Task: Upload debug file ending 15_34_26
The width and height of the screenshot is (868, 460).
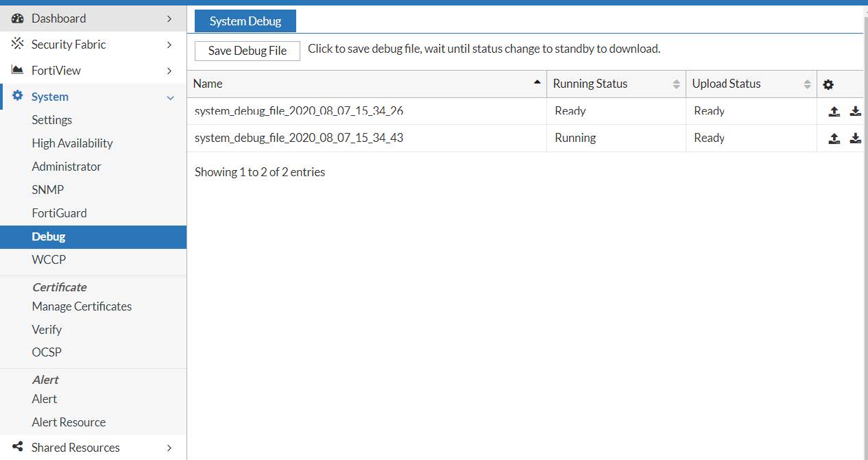Action: click(x=834, y=111)
